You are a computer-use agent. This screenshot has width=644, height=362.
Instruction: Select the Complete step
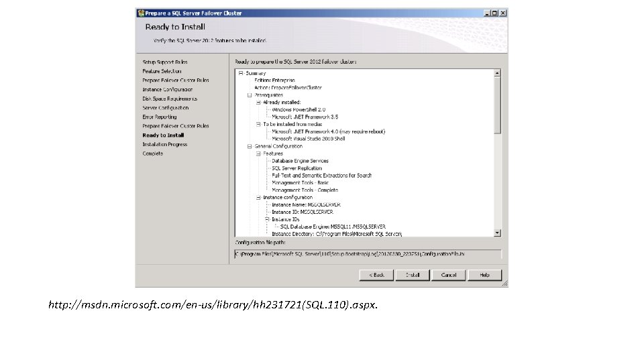pyautogui.click(x=152, y=154)
